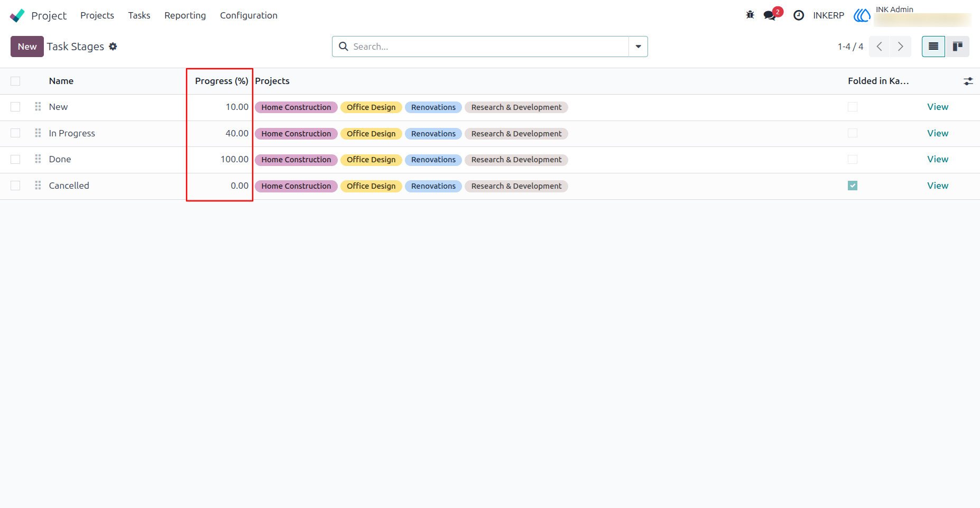Open the INKERP company switcher
Screen dimensions: 980x508
click(828, 15)
